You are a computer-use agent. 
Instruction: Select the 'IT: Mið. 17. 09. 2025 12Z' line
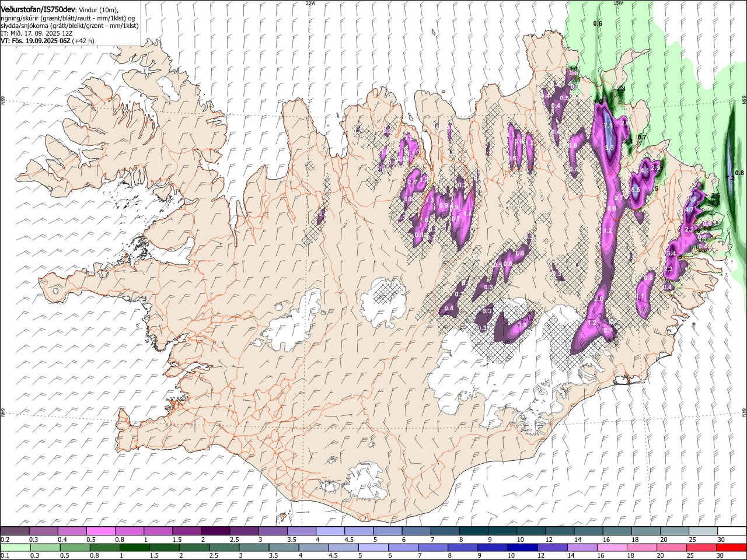(37, 33)
